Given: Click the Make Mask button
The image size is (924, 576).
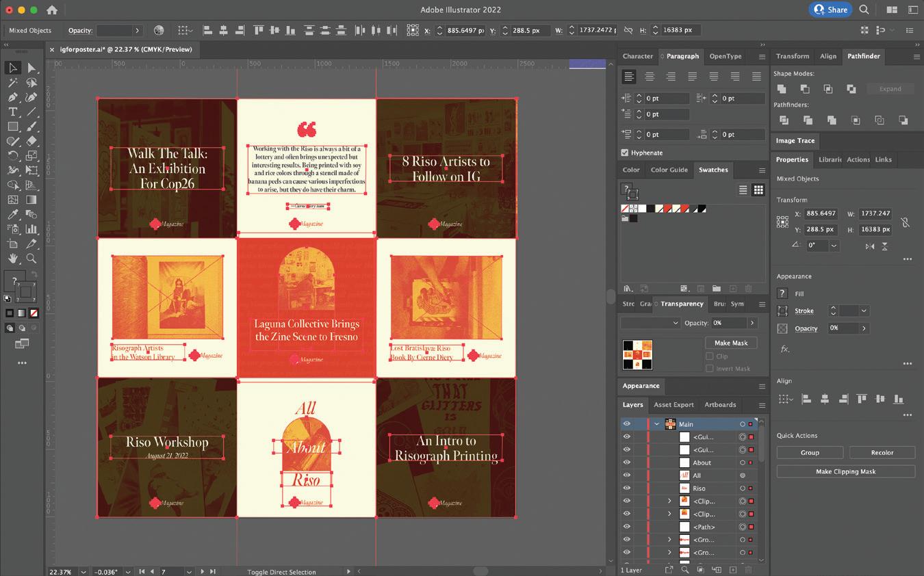Looking at the screenshot, I should point(731,343).
